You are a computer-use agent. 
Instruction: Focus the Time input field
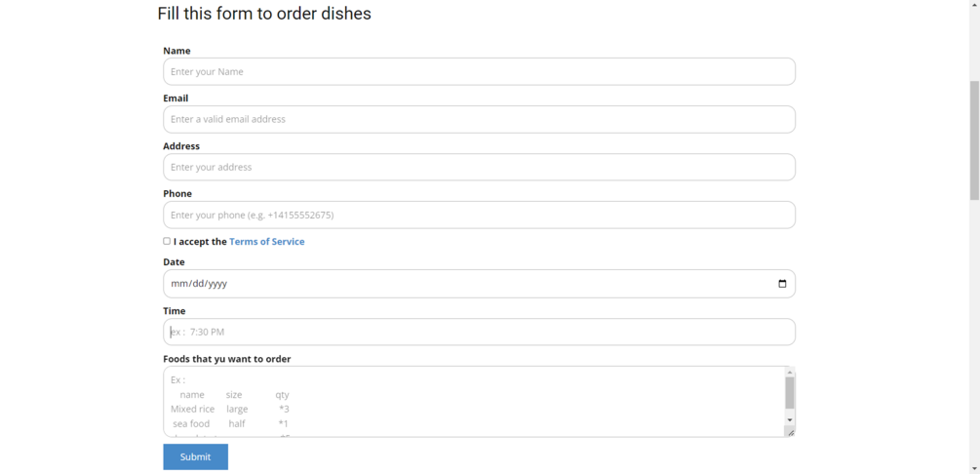tap(479, 333)
